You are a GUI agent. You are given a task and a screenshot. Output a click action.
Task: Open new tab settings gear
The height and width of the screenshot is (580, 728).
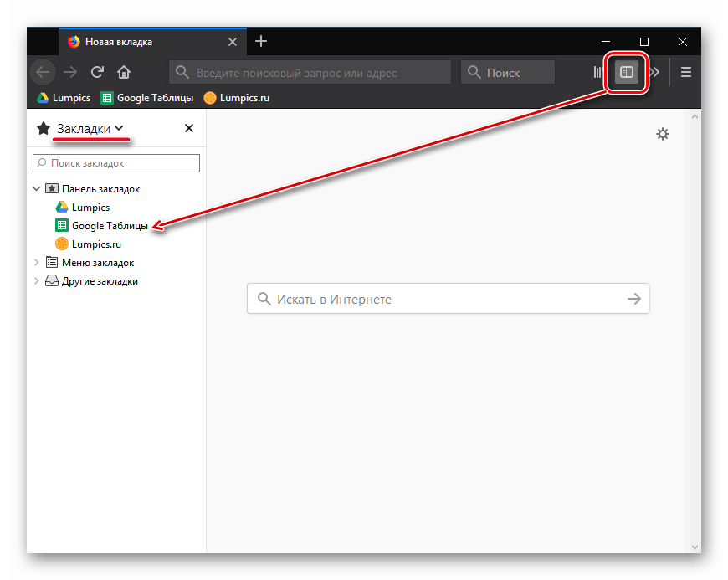(x=663, y=134)
